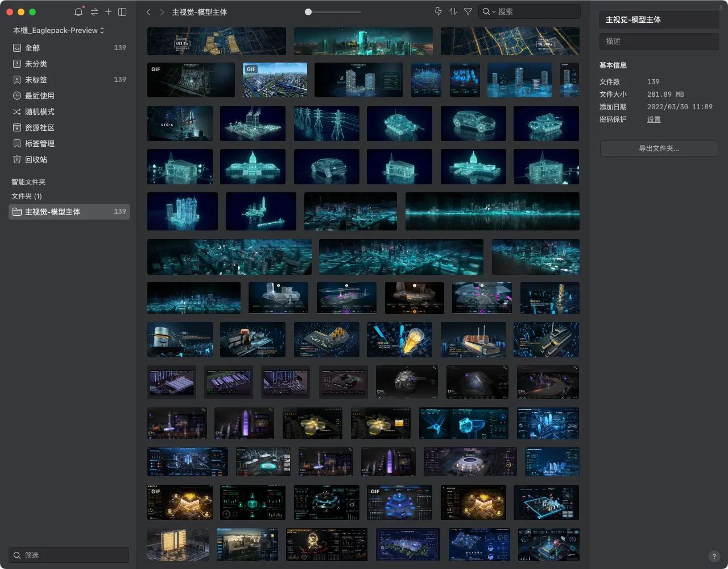Click the plus icon to add new
This screenshot has height=569, width=728.
pos(108,12)
